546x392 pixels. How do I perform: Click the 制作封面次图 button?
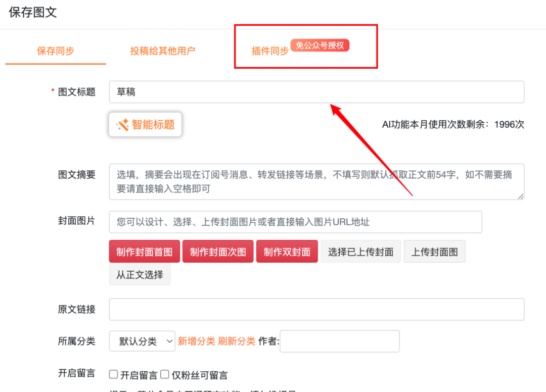coord(218,252)
